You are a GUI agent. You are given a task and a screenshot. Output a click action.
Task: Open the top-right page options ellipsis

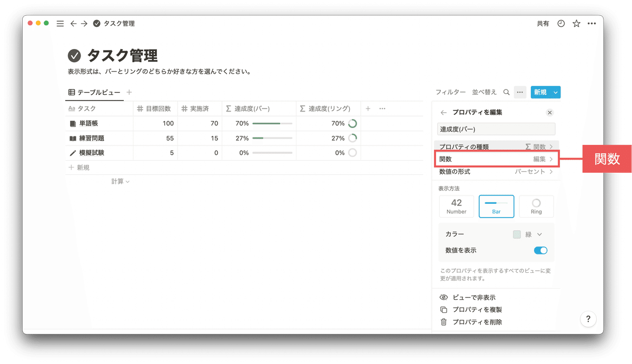[x=591, y=24]
